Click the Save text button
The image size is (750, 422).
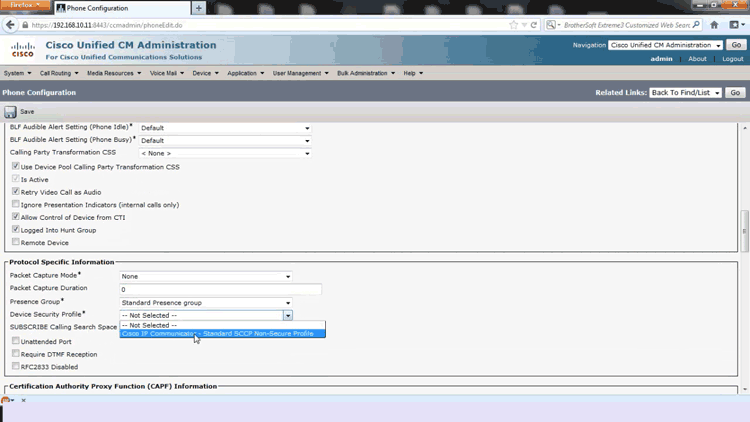pos(27,111)
